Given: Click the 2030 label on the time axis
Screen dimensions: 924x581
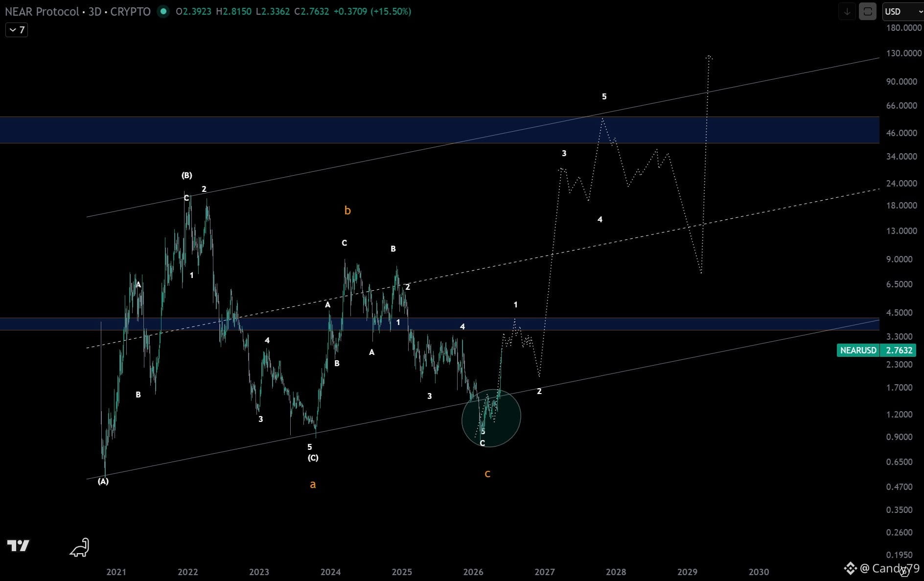Looking at the screenshot, I should tap(759, 572).
